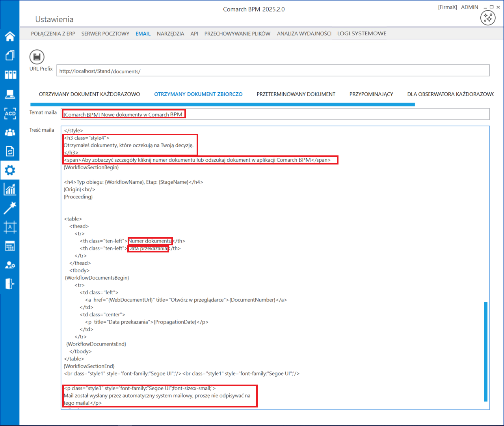Click the 'Aby zobaczyć szczegóły' span line

[197, 160]
